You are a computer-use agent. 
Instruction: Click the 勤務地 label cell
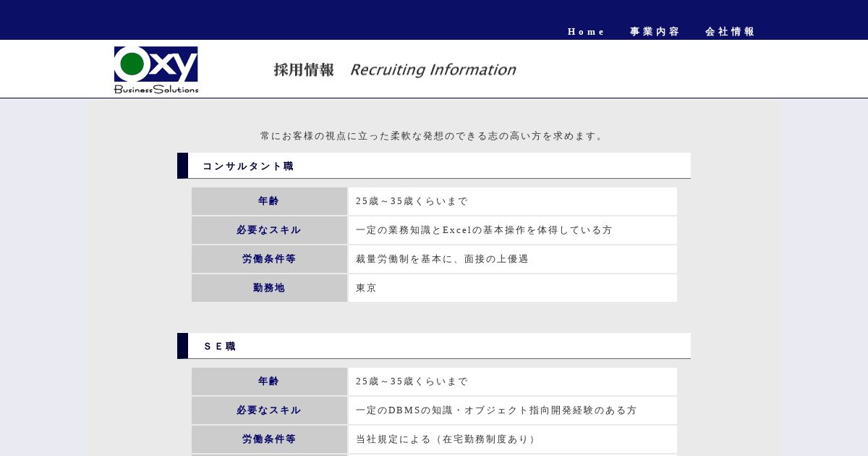click(x=269, y=288)
